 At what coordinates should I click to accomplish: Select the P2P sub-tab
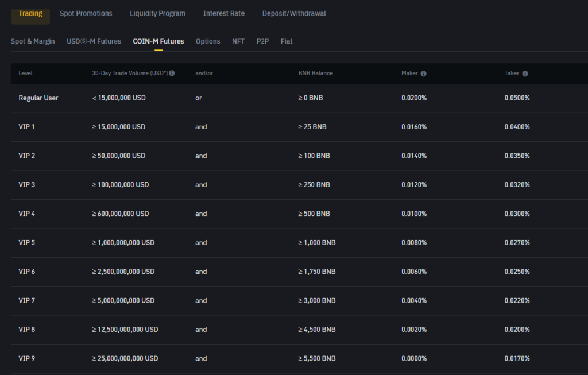[x=262, y=41]
